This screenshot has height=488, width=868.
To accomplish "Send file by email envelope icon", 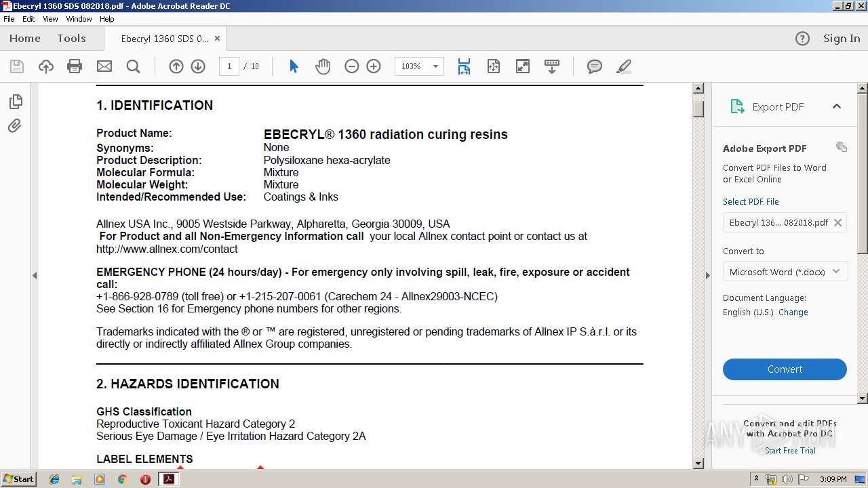I will 104,66.
